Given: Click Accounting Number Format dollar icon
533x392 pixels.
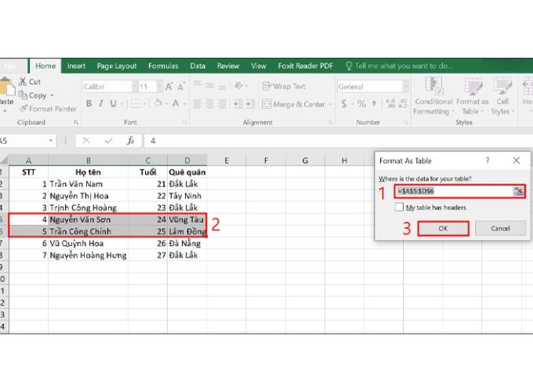Looking at the screenshot, I should click(x=344, y=103).
